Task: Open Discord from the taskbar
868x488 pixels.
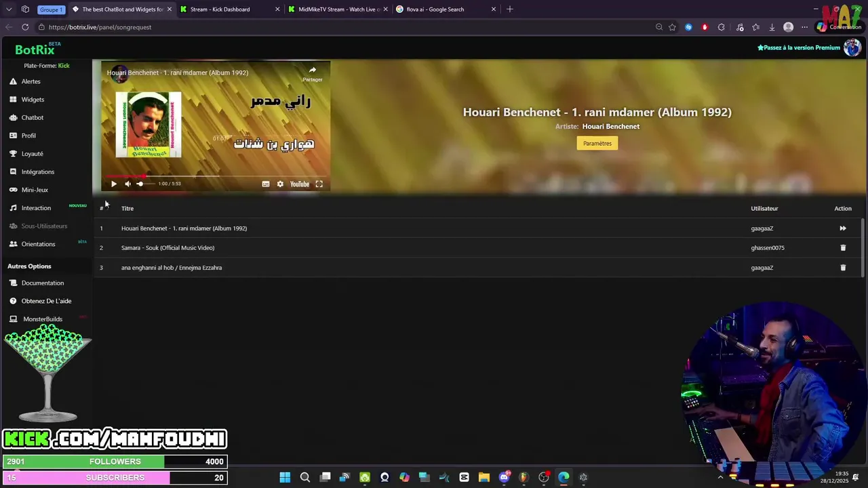Action: 504,477
